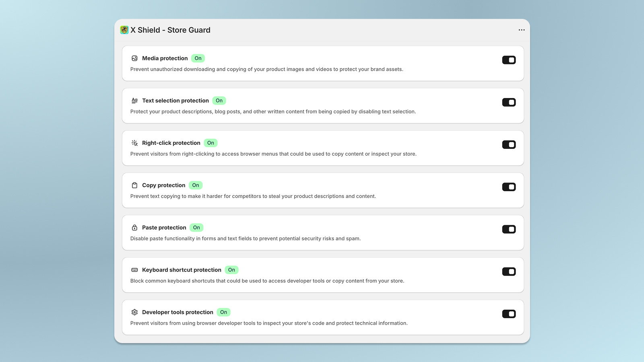
Task: Toggle Right-click protection off
Action: pyautogui.click(x=509, y=144)
